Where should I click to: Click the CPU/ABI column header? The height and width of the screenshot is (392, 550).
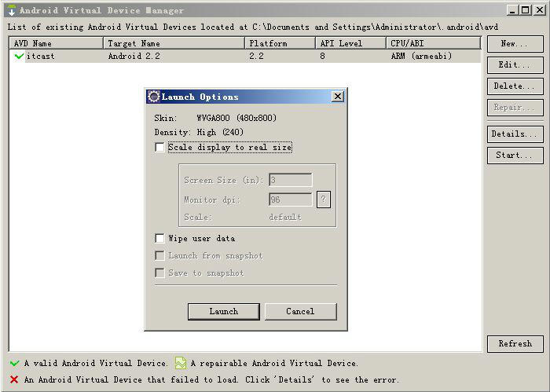click(x=433, y=43)
